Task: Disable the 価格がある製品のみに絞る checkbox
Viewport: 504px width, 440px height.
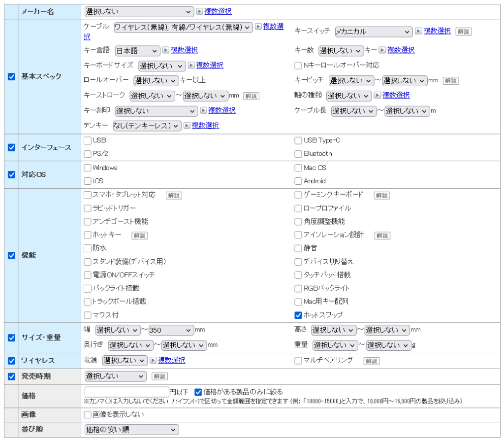Action: click(198, 392)
